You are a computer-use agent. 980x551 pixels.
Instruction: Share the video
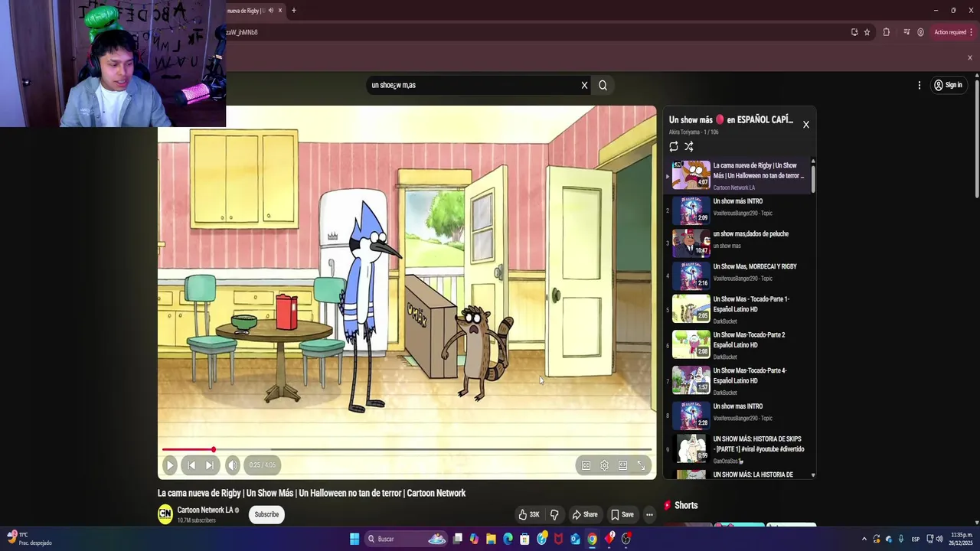585,514
